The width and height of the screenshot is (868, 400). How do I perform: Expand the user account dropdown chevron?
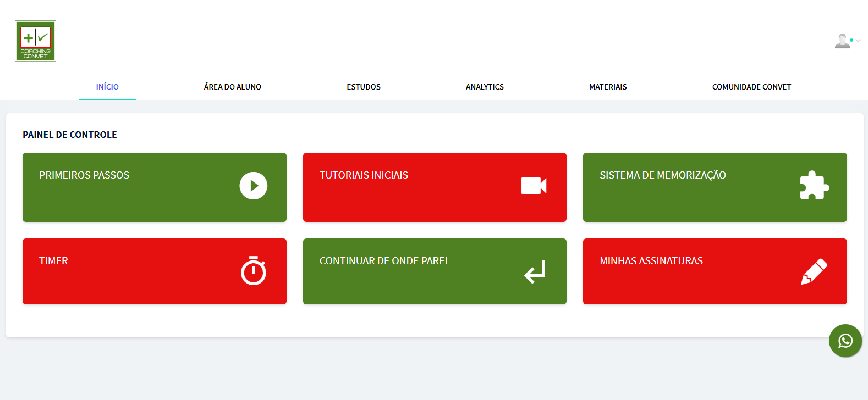858,41
